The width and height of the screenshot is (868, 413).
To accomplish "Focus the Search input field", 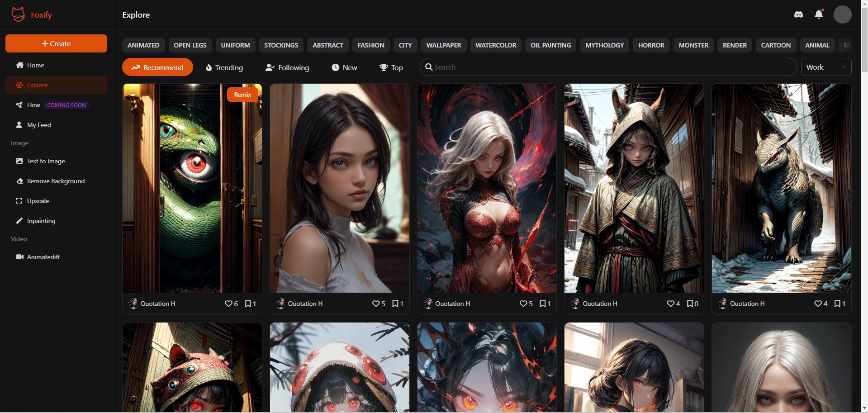I will [x=608, y=67].
